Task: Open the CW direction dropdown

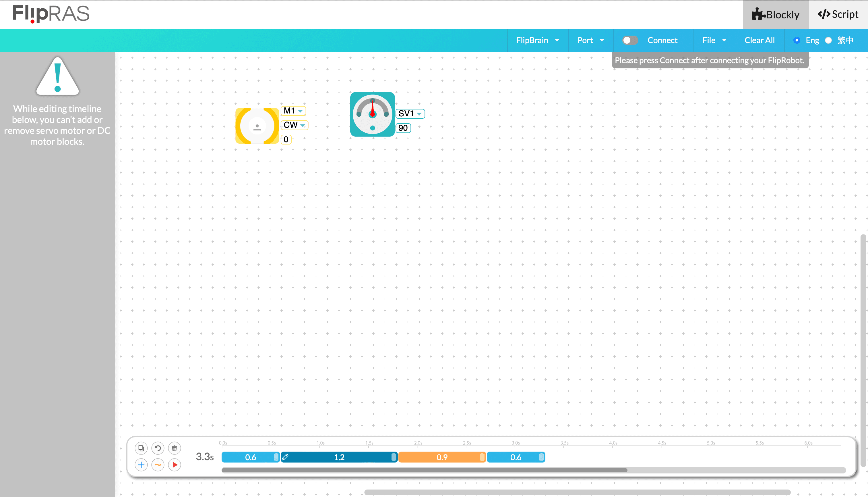Action: [294, 125]
